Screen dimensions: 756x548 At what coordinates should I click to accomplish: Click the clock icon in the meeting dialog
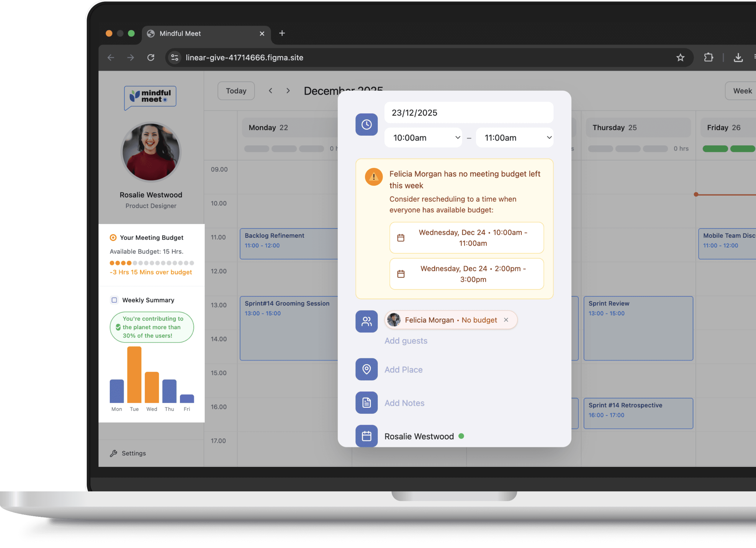click(x=366, y=124)
